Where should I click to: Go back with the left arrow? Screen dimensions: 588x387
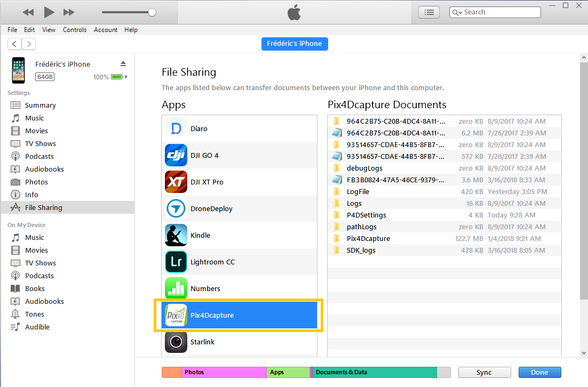point(14,44)
